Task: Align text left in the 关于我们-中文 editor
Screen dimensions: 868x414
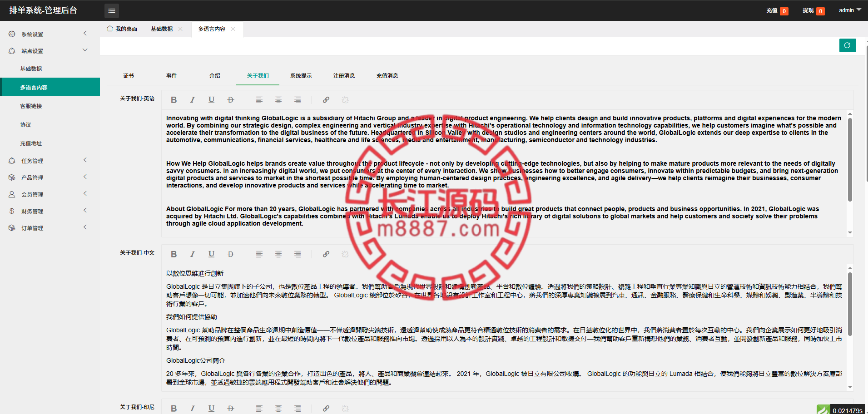Action: point(259,254)
